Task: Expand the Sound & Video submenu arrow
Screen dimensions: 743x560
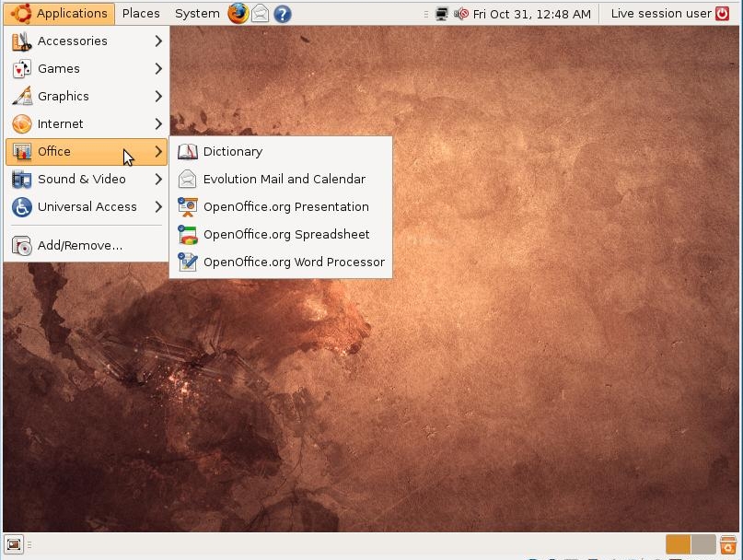Action: click(158, 180)
